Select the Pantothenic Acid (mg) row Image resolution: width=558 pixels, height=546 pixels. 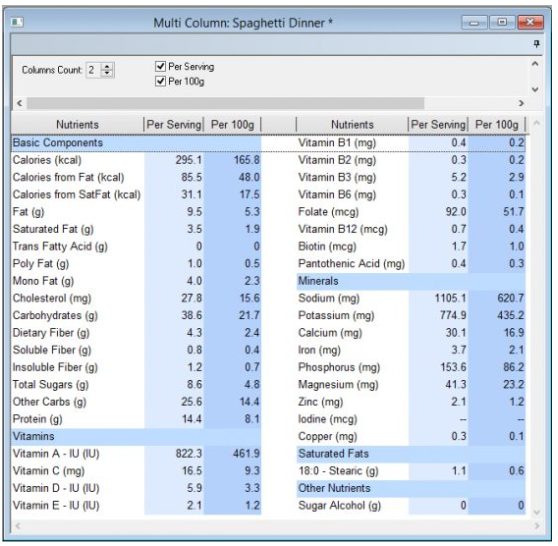click(x=411, y=264)
